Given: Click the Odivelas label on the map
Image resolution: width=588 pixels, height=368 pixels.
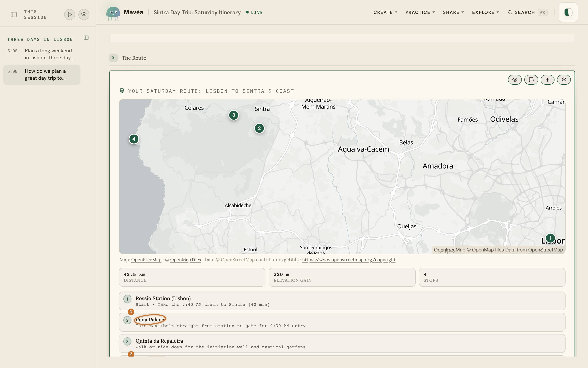Looking at the screenshot, I should tap(504, 119).
